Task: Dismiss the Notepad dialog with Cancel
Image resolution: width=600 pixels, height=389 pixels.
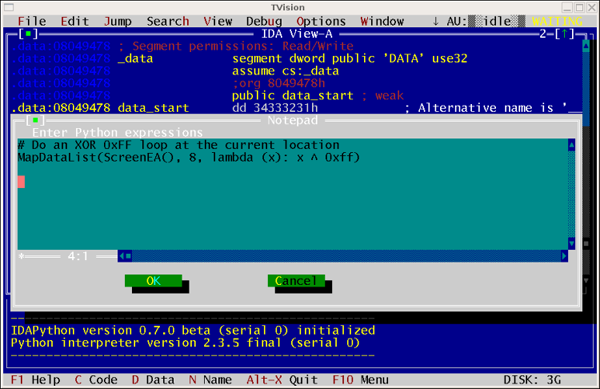Action: 296,281
